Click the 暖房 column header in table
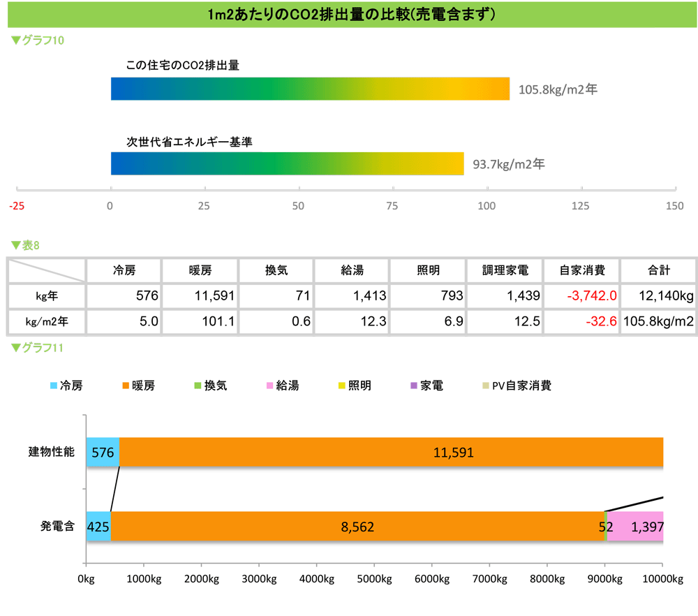The image size is (698, 616). tap(200, 270)
